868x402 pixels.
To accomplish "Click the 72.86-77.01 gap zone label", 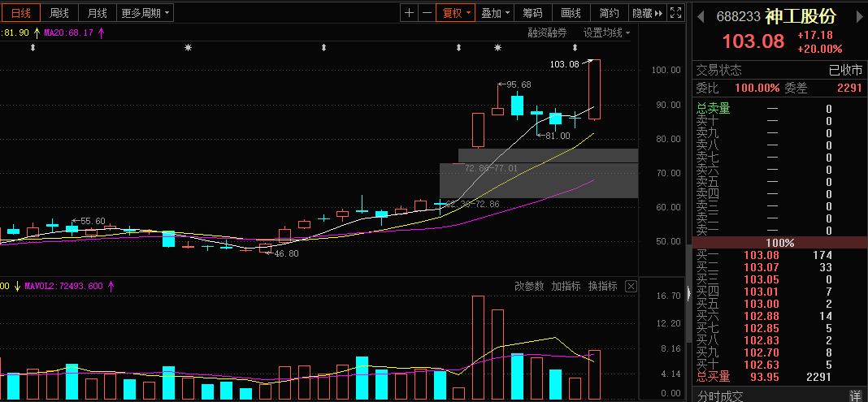I will pyautogui.click(x=492, y=168).
